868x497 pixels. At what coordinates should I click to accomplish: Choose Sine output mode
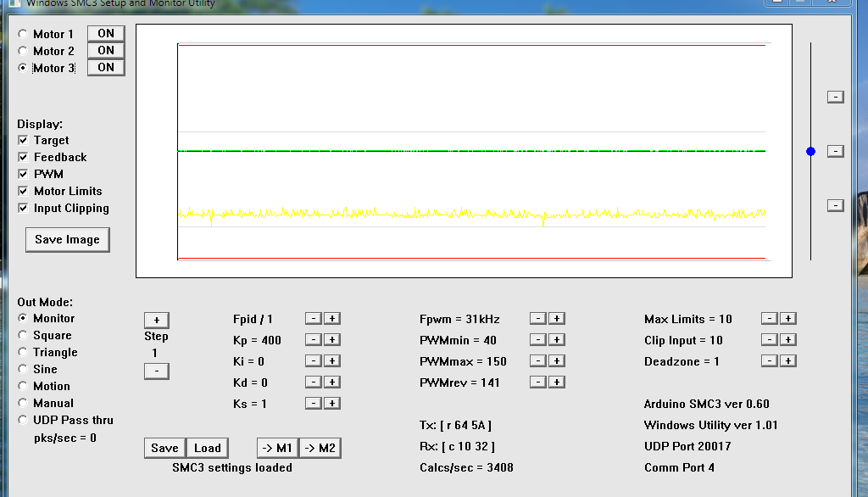coord(23,369)
